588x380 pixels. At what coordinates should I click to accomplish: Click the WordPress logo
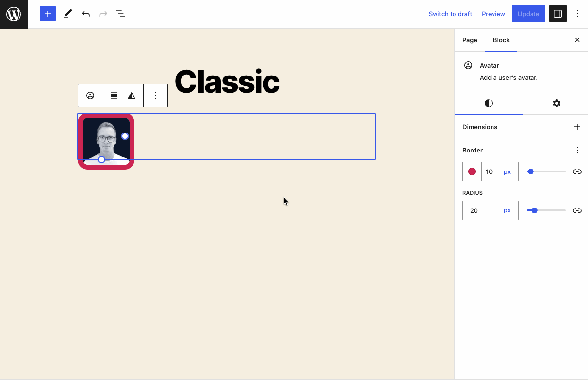pyautogui.click(x=14, y=14)
